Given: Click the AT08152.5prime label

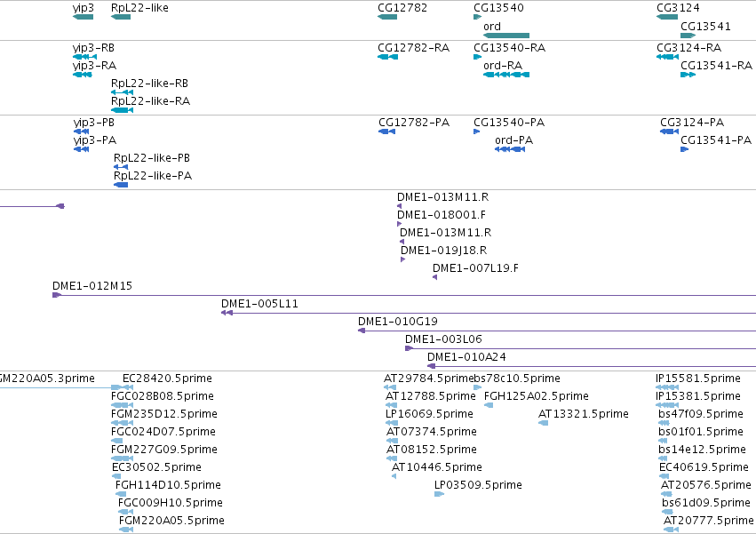Looking at the screenshot, I should (x=432, y=450).
